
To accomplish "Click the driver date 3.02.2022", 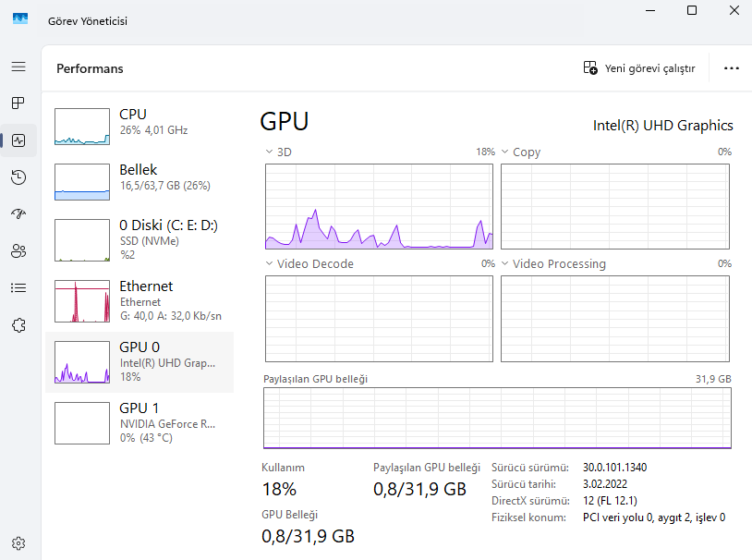I will (605, 483).
